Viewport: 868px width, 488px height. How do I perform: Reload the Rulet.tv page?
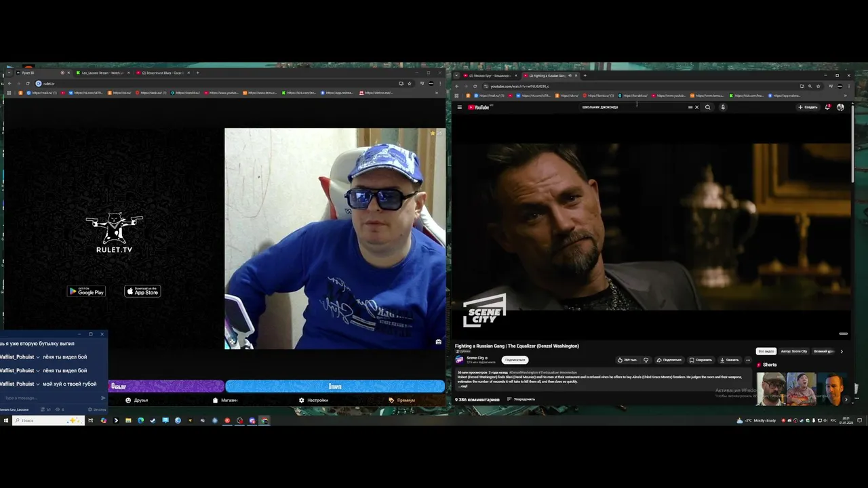click(x=28, y=83)
